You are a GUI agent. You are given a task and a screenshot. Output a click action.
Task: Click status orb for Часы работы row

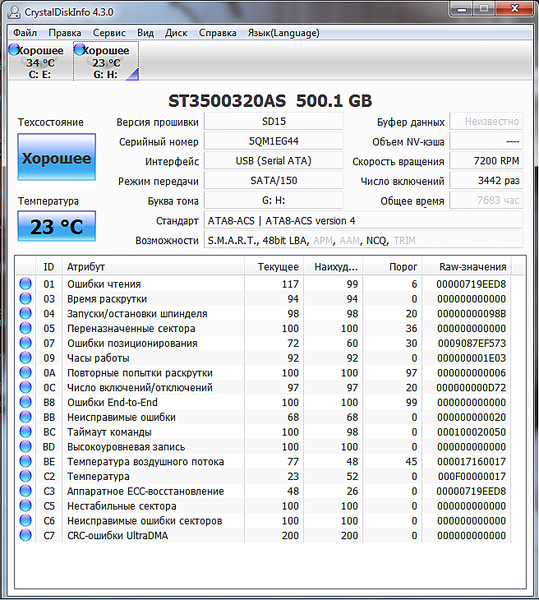click(26, 358)
